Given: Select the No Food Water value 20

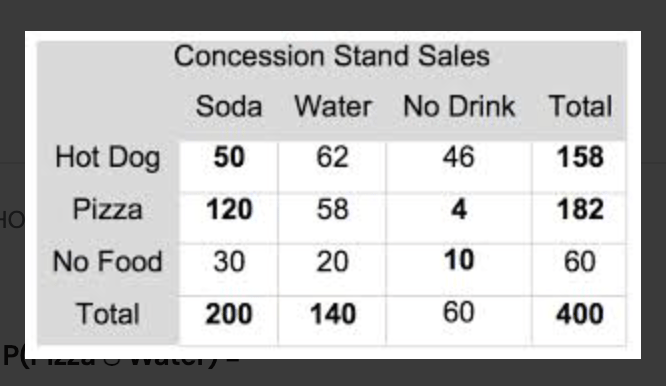Looking at the screenshot, I should 333,261.
